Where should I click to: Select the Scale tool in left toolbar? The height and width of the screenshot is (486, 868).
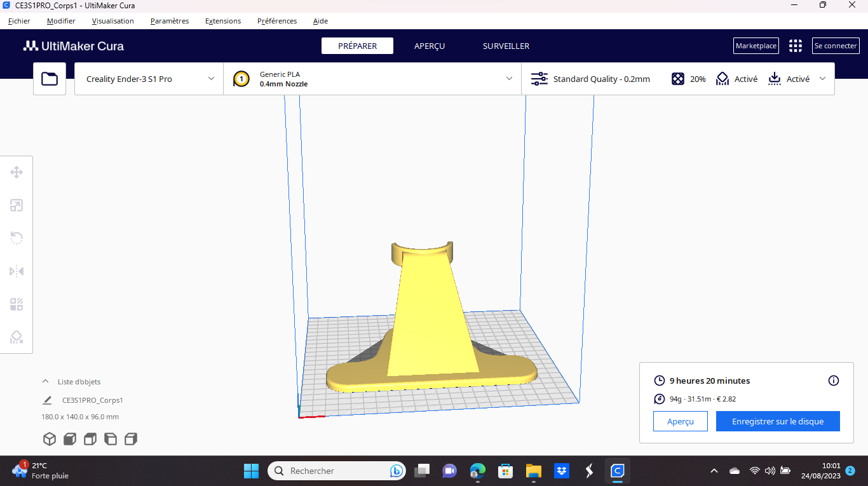17,205
